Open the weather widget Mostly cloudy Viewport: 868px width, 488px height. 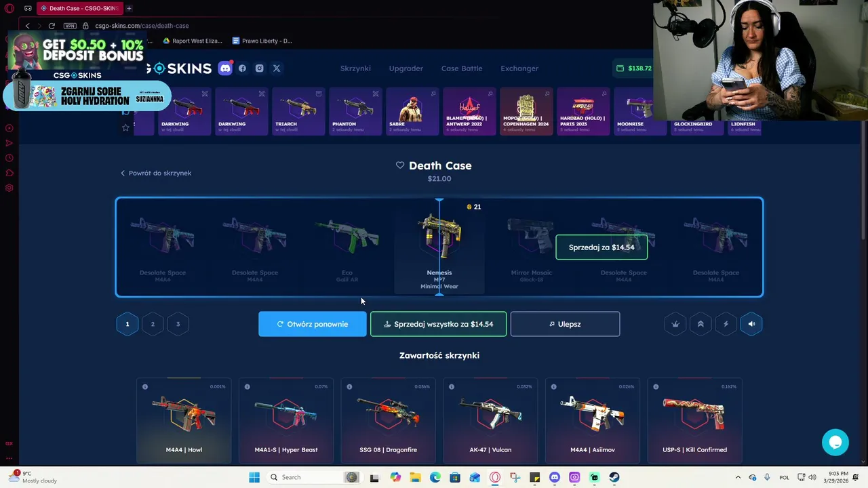click(33, 477)
